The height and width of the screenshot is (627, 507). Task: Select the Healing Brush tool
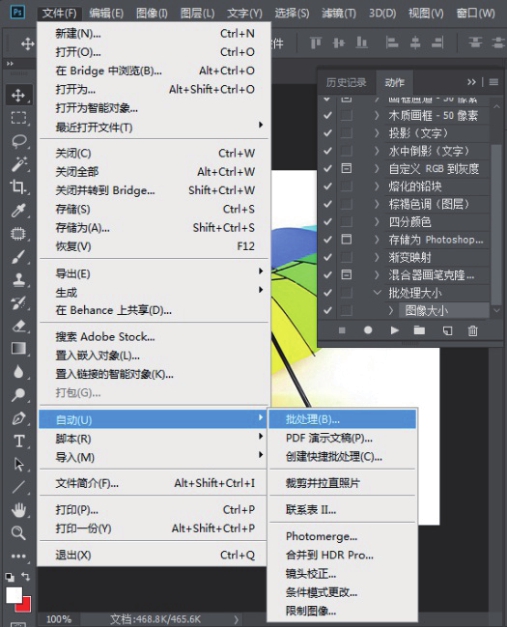(x=18, y=233)
